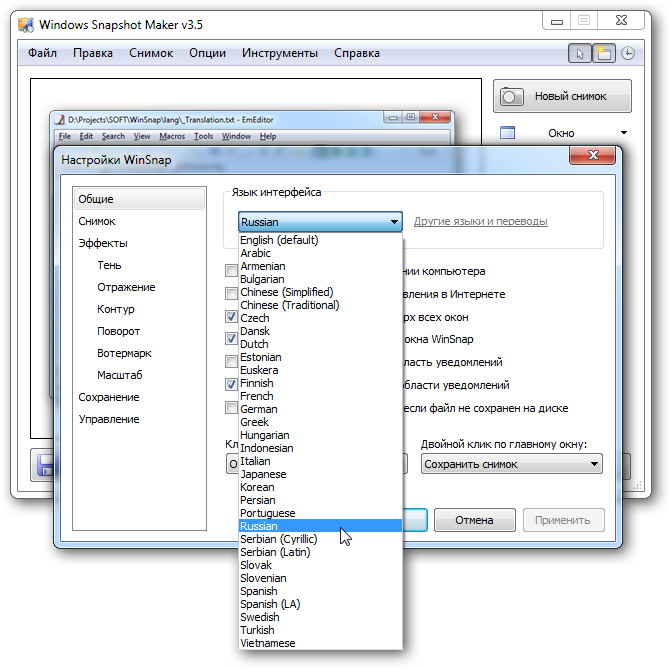Select Контур settings subcategory

116,309
